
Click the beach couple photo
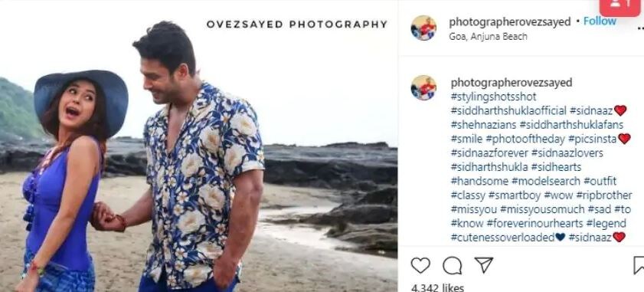click(x=199, y=146)
